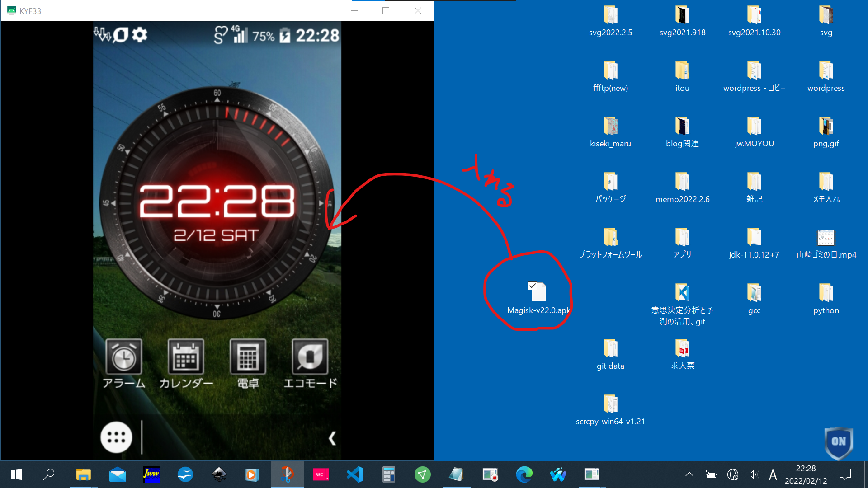Open the volume speaker control

click(x=753, y=474)
